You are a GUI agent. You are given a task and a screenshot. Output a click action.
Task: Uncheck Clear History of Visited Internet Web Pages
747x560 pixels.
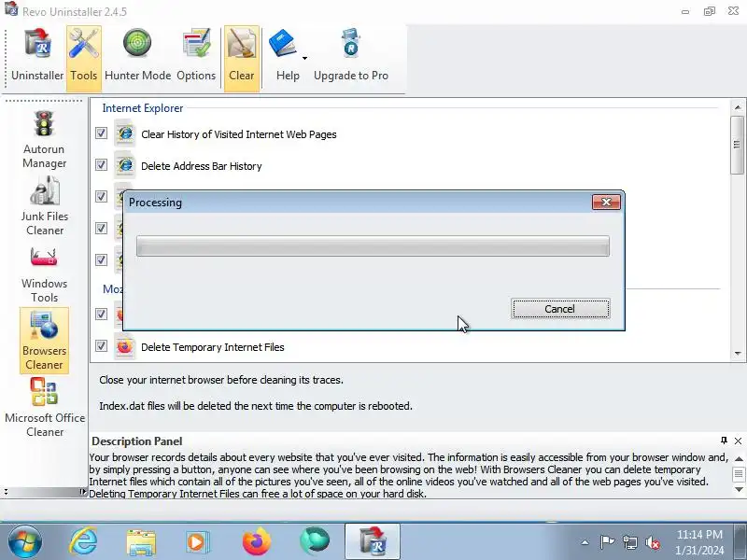coord(101,133)
